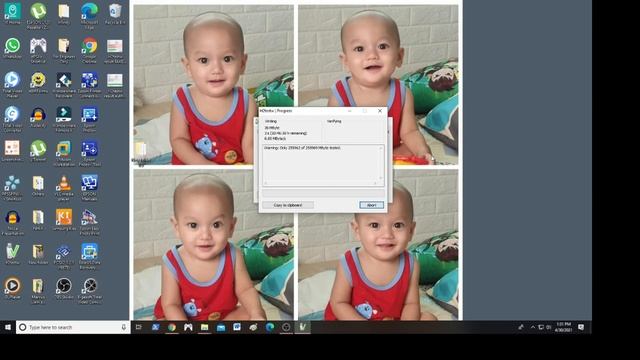This screenshot has width=640, height=360.
Task: Click the Writing section label
Action: coord(271,121)
